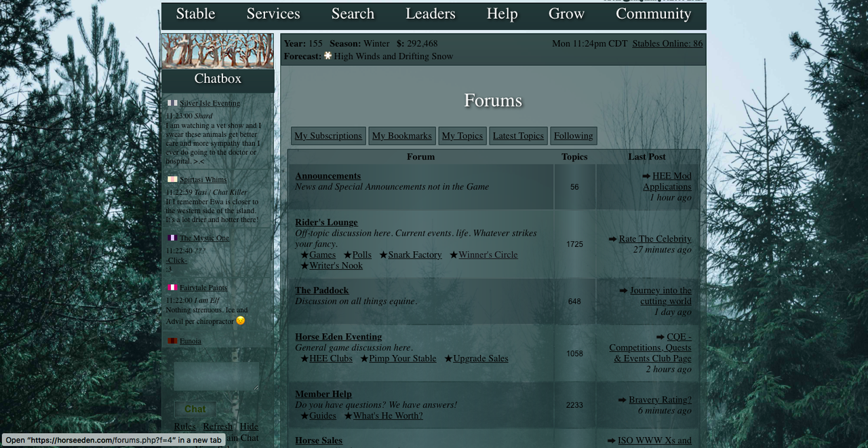This screenshot has height=448, width=868.
Task: Open the Grow menu
Action: (566, 14)
